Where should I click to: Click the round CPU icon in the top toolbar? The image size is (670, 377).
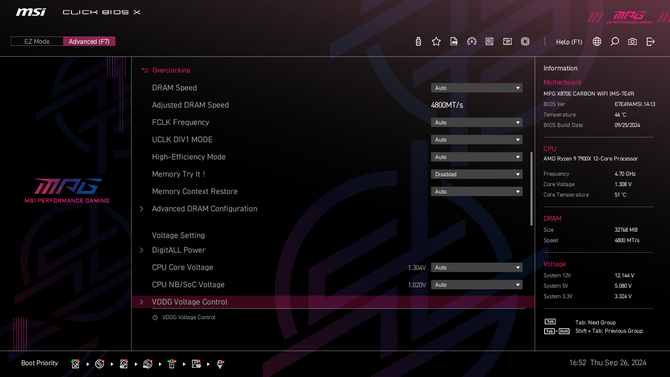(x=525, y=41)
